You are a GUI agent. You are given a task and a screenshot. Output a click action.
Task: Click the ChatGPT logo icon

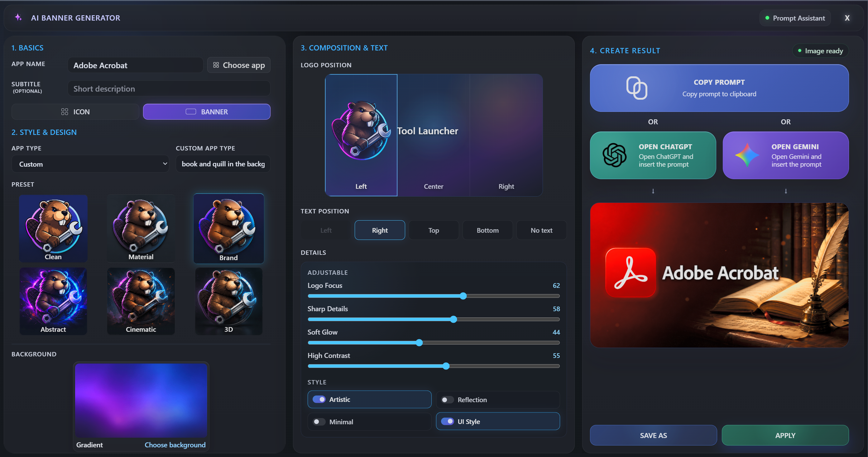tap(615, 155)
